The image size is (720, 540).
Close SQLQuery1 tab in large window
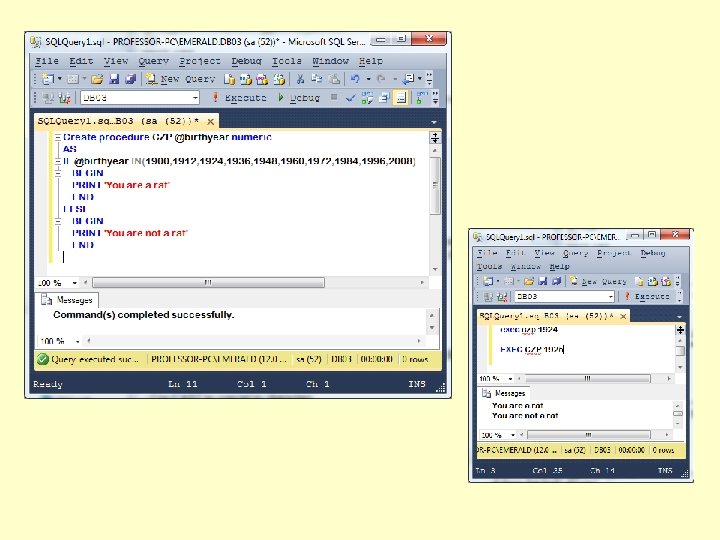coord(210,122)
